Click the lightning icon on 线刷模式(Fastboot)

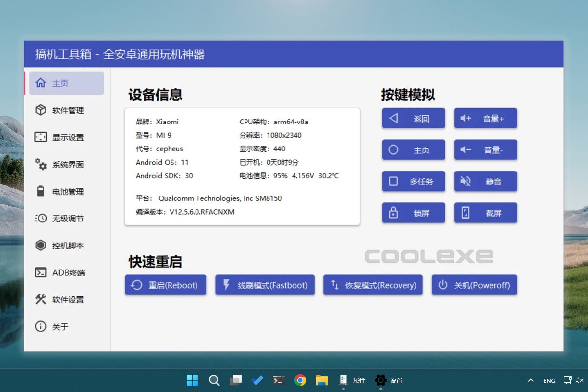(226, 285)
